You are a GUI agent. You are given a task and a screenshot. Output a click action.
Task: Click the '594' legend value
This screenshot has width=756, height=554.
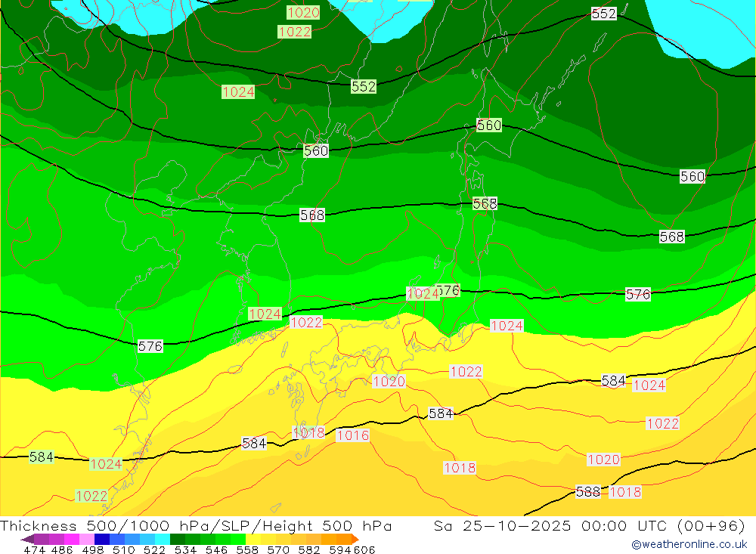[340, 549]
